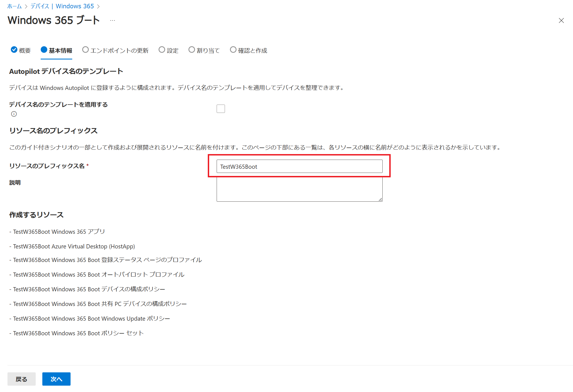Click the 割り当て step circle indicator
The width and height of the screenshot is (573, 392).
point(192,50)
